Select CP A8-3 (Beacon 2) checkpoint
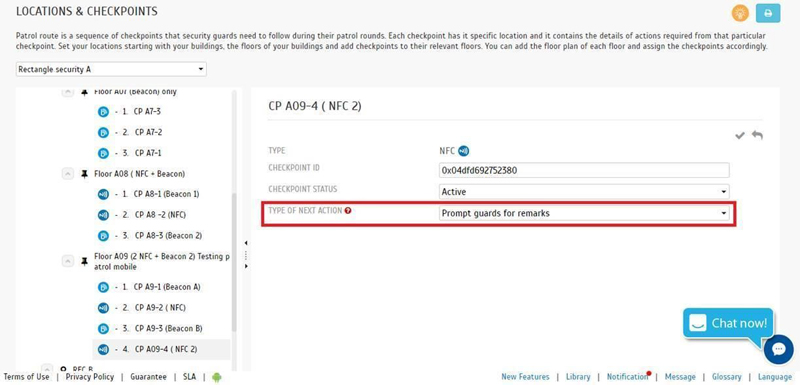Viewport: 800px width, 385px height. tap(168, 236)
